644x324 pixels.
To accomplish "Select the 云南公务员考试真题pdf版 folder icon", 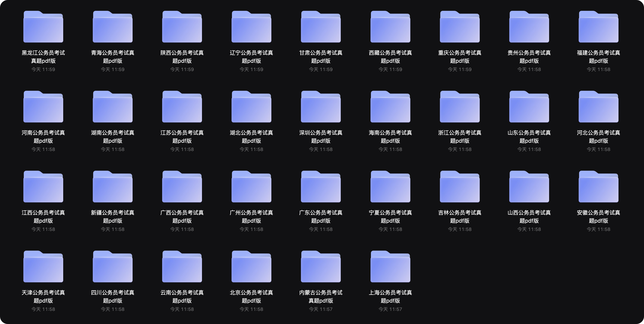I will tap(182, 266).
